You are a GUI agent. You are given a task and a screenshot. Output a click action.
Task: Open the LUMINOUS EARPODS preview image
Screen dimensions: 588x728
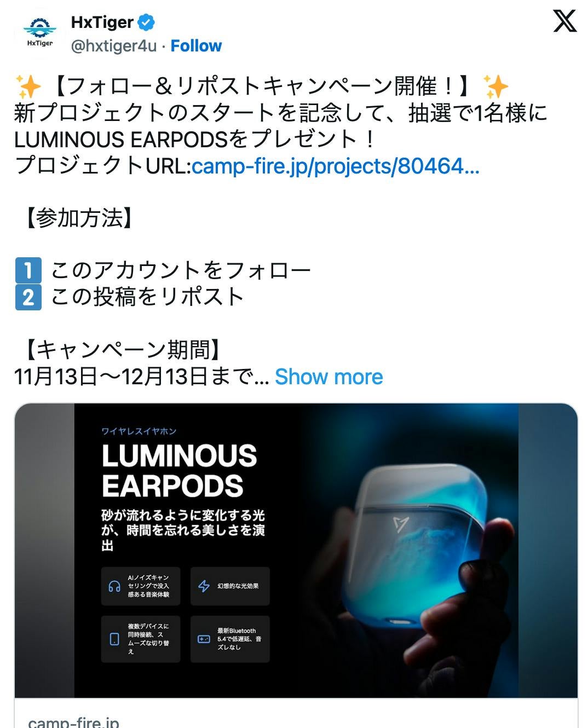pos(296,551)
